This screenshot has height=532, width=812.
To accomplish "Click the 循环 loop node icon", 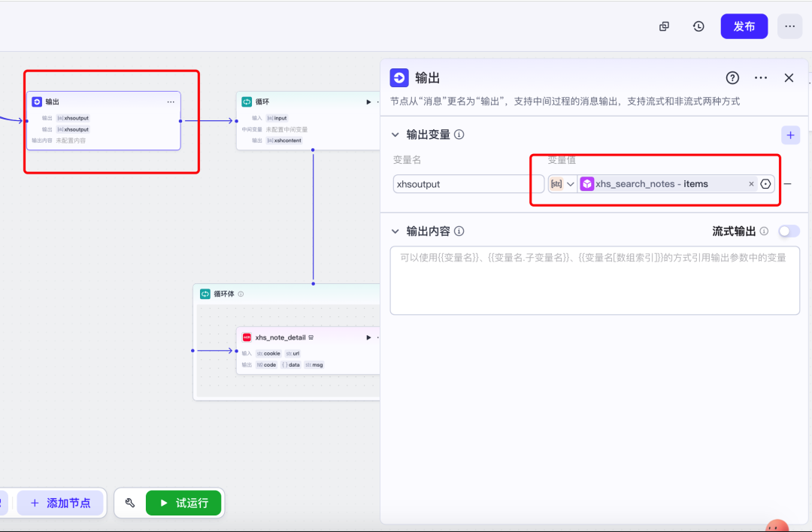I will tap(247, 102).
